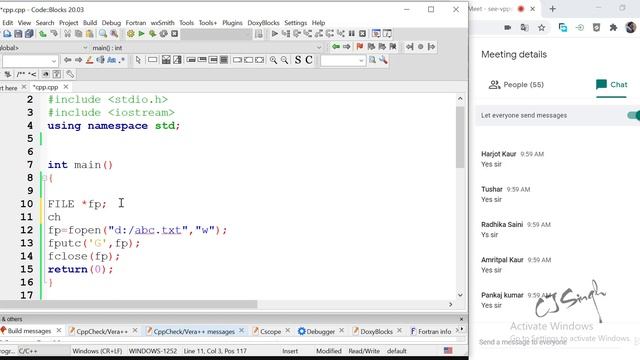
Task: Open a new browser tab with plus
Action: pyautogui.click(x=553, y=9)
